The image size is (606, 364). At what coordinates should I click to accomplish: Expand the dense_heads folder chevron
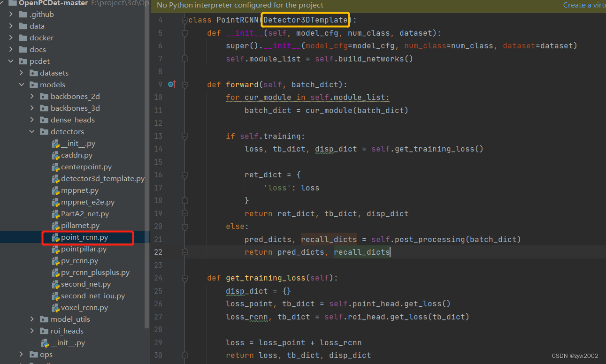tap(32, 120)
